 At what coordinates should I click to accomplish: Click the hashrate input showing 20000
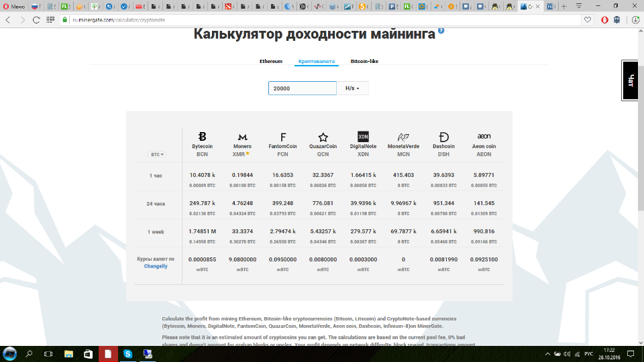point(303,88)
